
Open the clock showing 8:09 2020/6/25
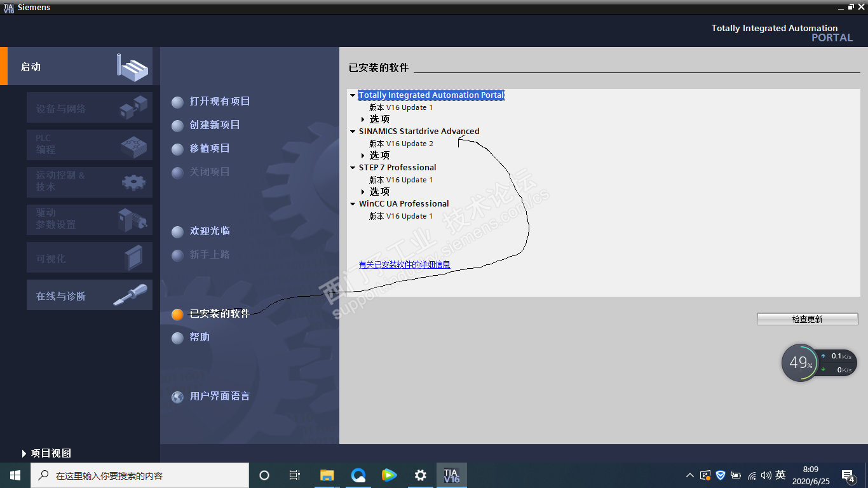tap(810, 475)
